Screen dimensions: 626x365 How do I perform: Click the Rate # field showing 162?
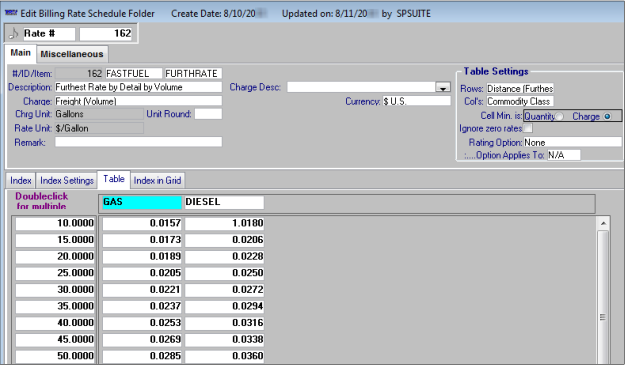click(106, 34)
